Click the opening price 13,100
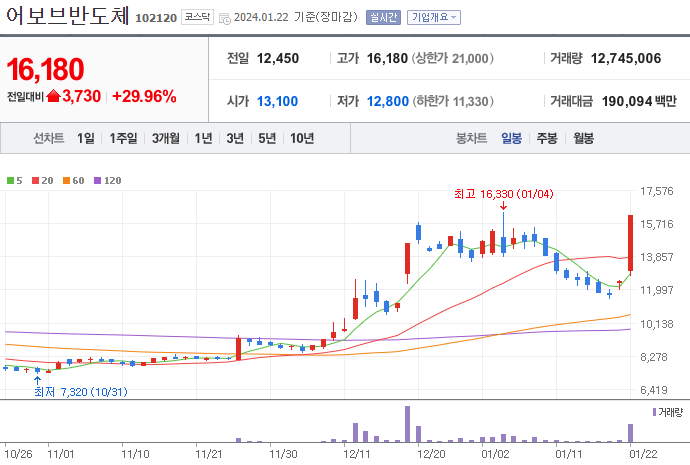This screenshot has width=690, height=465. pyautogui.click(x=277, y=101)
